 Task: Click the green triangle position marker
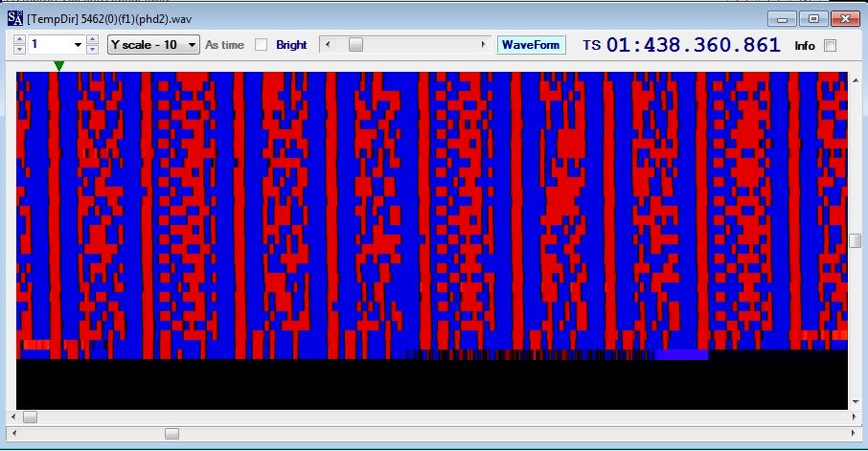[x=59, y=66]
